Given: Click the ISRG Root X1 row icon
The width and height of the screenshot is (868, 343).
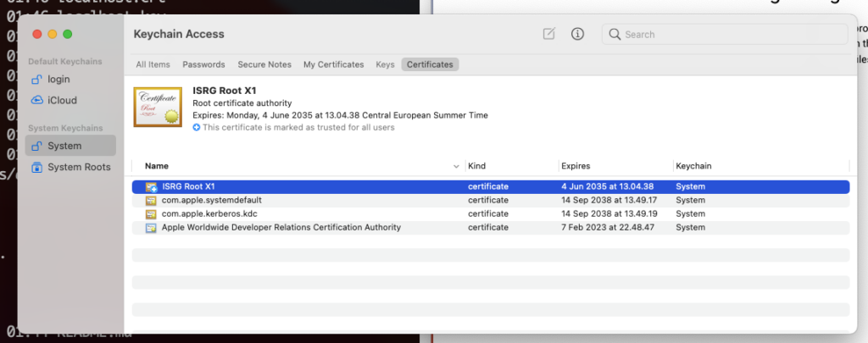Looking at the screenshot, I should tap(152, 187).
